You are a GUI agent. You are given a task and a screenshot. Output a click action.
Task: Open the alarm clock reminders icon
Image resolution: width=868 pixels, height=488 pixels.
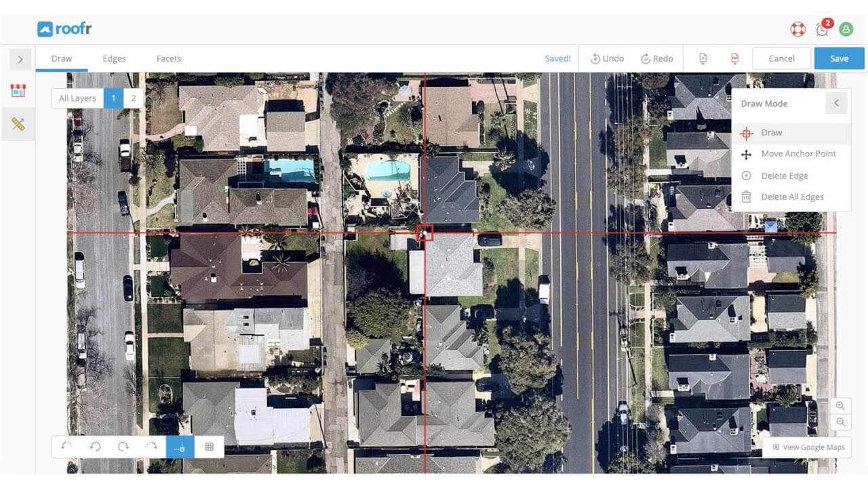[x=823, y=29]
